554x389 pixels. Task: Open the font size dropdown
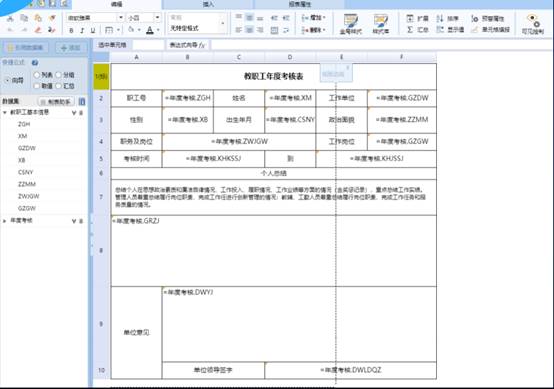(157, 18)
